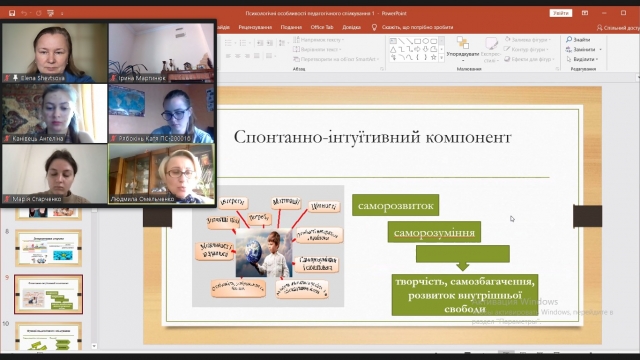This screenshot has height=360, width=640.
Task: Open Виділити select dropdown
Action: pyautogui.click(x=582, y=59)
